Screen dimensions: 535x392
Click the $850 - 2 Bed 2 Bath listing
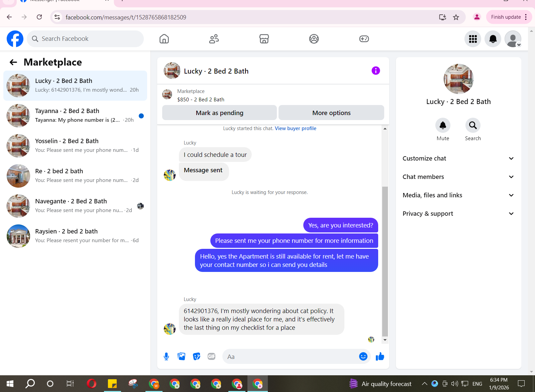(201, 100)
